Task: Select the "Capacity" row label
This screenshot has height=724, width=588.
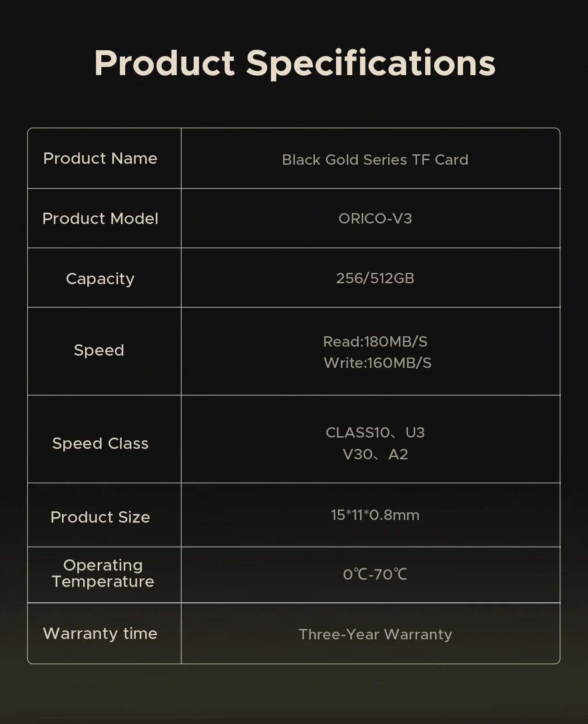Action: tap(100, 279)
